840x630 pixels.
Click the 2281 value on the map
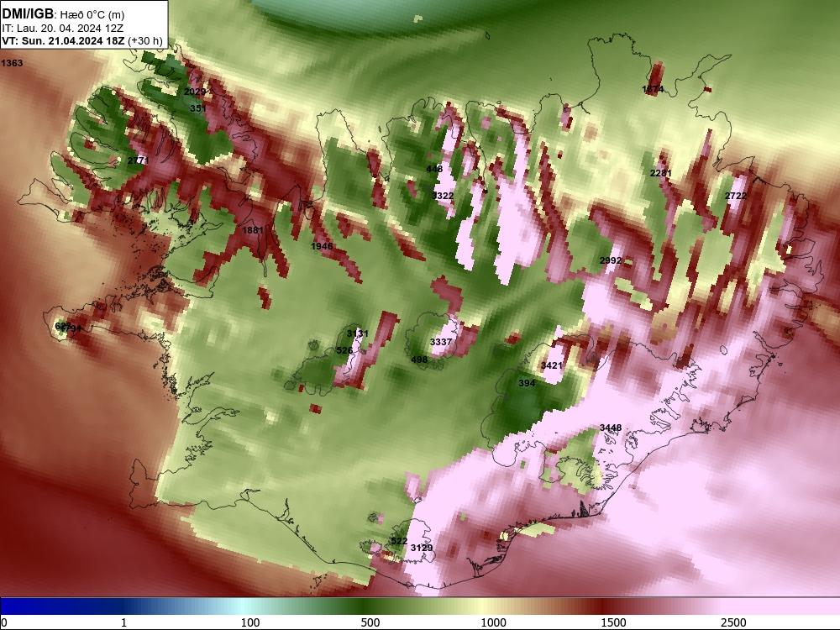click(x=660, y=172)
